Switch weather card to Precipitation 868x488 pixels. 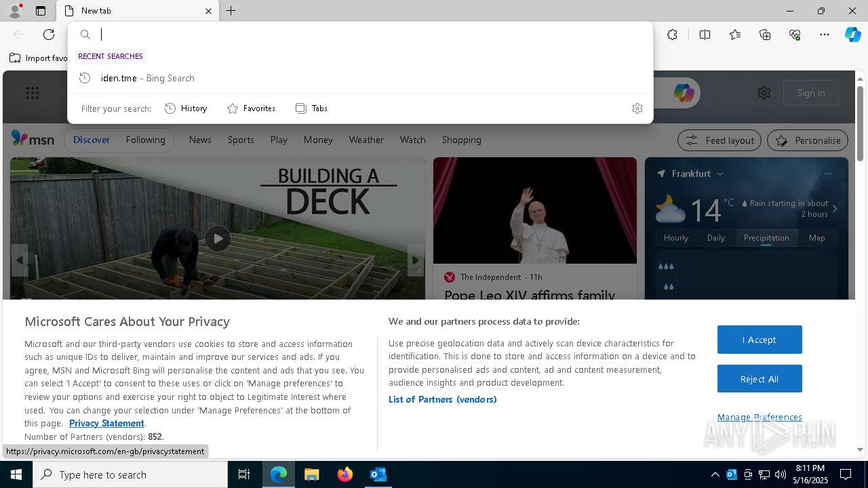click(766, 238)
